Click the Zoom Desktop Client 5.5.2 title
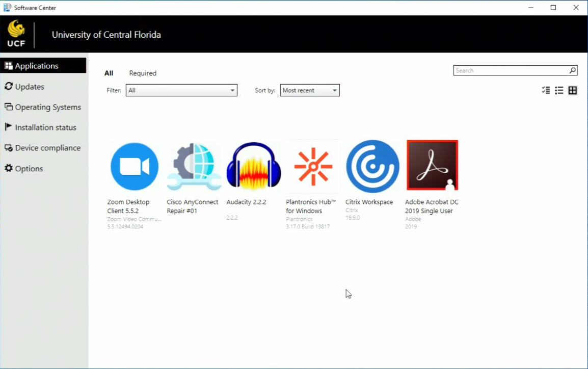 click(128, 206)
